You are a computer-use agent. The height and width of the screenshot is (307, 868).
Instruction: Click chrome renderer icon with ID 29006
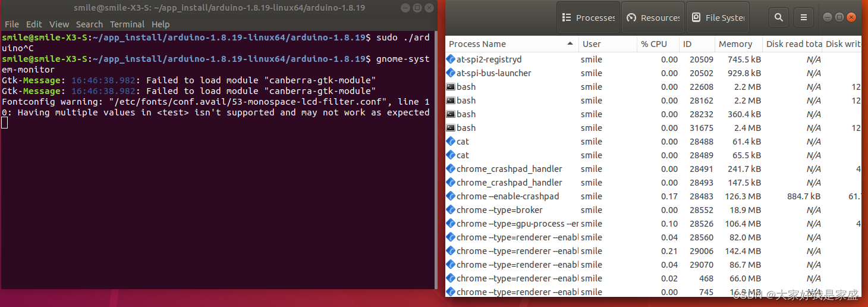[x=451, y=251]
